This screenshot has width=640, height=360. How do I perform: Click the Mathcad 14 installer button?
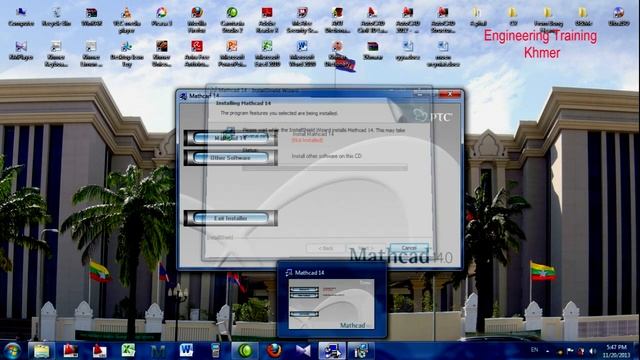[231, 138]
